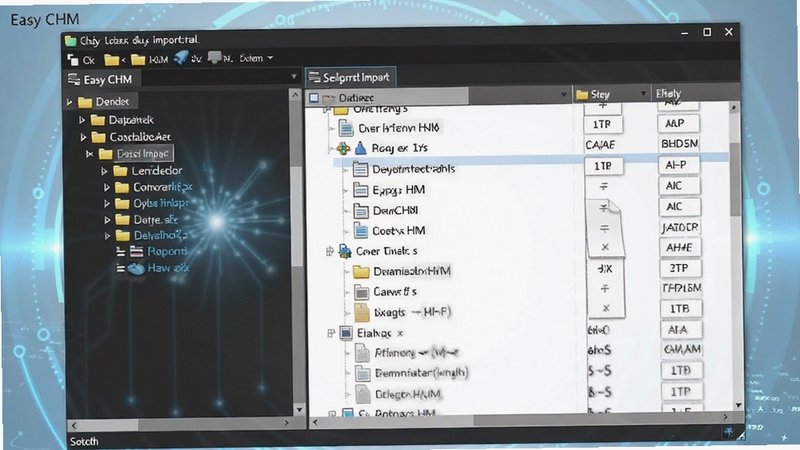Click the DemCH8I page icon
The height and width of the screenshot is (450, 800).
click(361, 210)
